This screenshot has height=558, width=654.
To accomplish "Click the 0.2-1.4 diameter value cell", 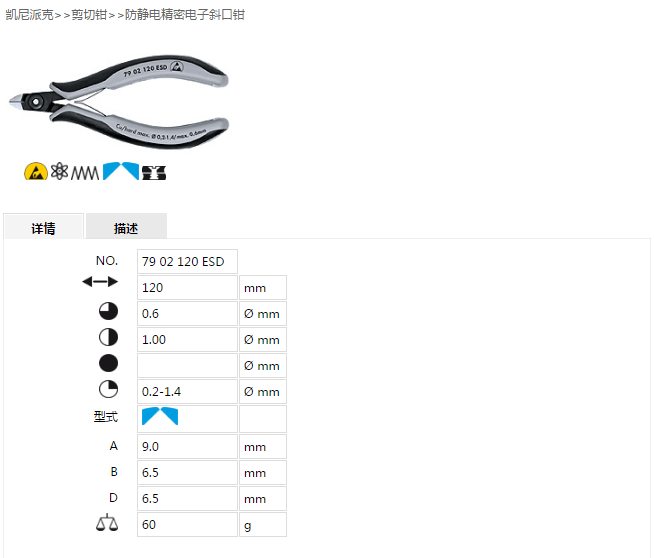I will click(x=187, y=392).
